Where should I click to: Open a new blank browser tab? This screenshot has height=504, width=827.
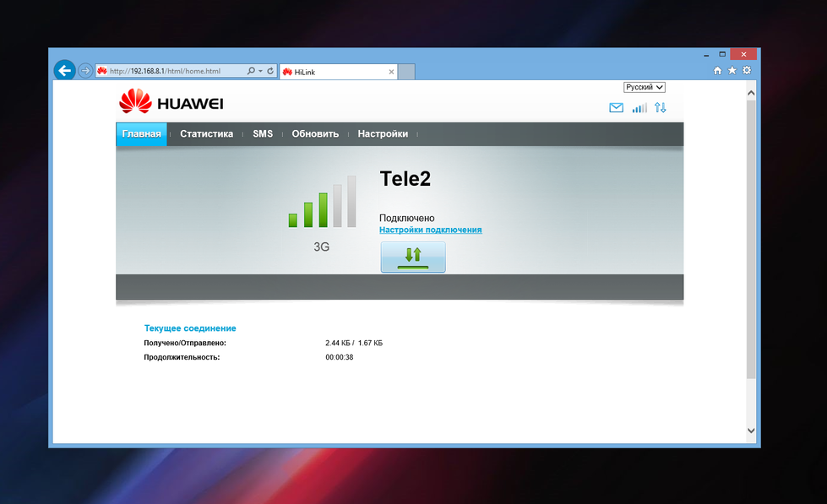pos(406,72)
